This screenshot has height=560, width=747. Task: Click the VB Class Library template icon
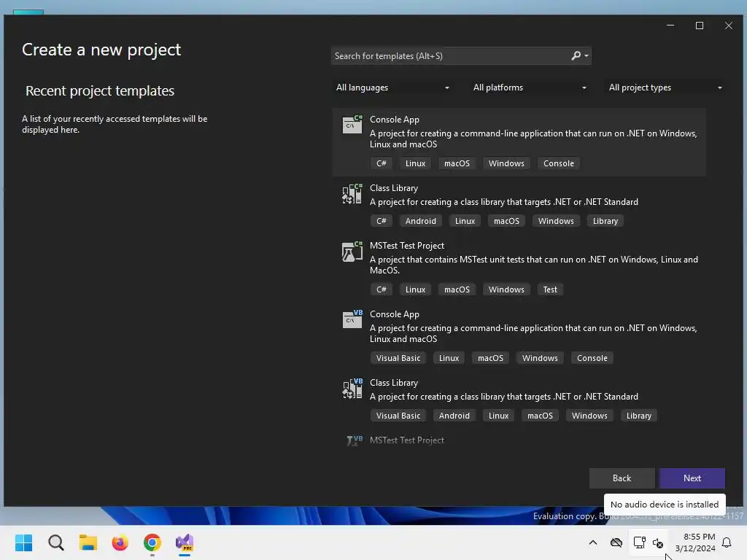coord(352,388)
